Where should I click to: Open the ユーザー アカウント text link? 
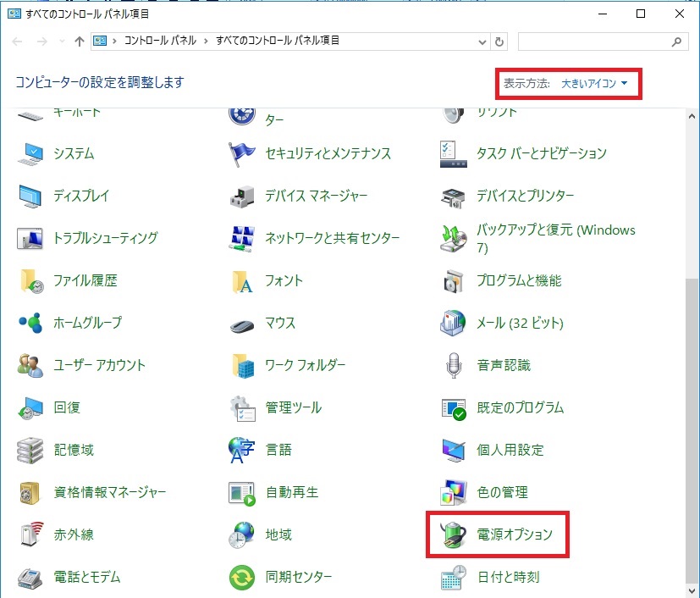tap(100, 365)
